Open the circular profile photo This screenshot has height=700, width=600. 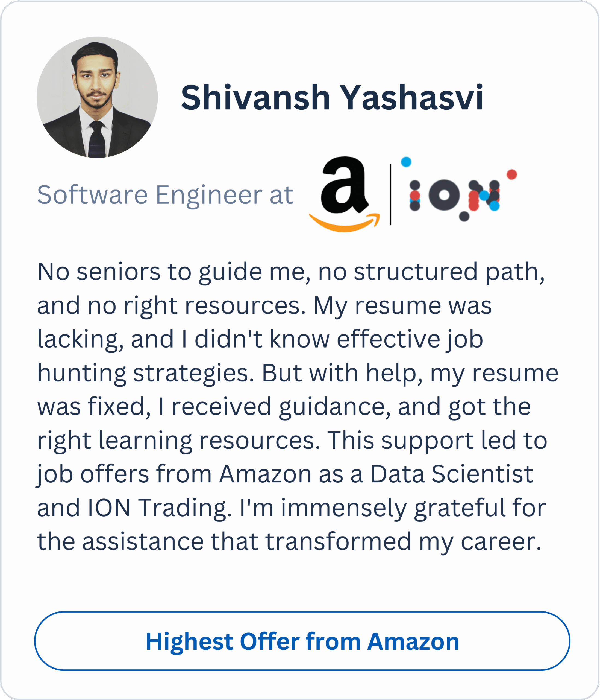97,97
